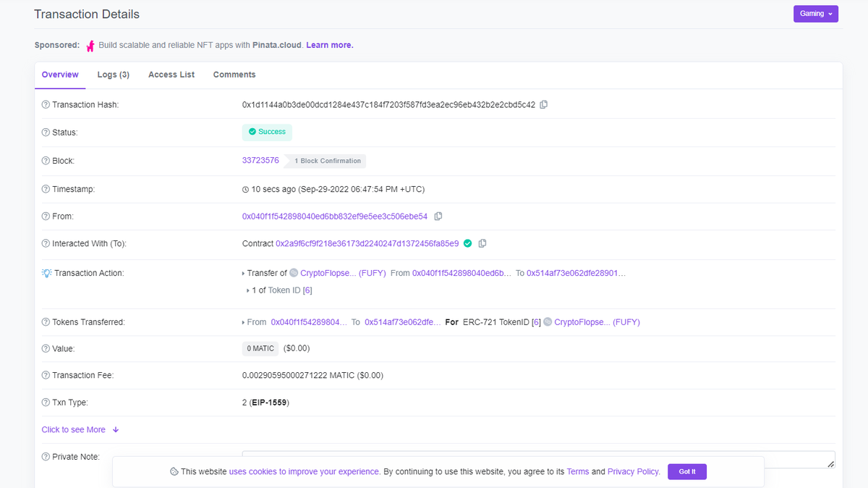The width and height of the screenshot is (868, 488).
Task: Click the Transaction Action lightbulb icon
Action: point(47,273)
